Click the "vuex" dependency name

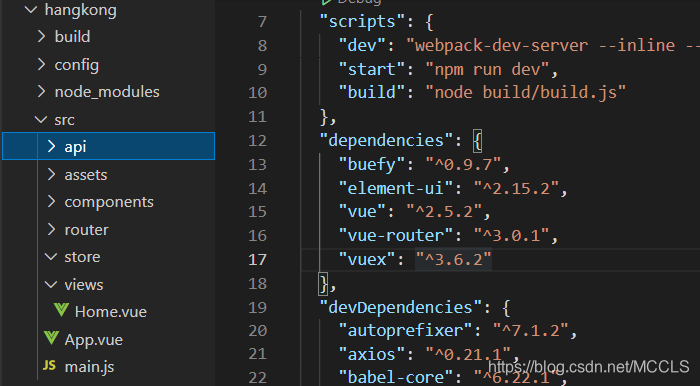[367, 259]
